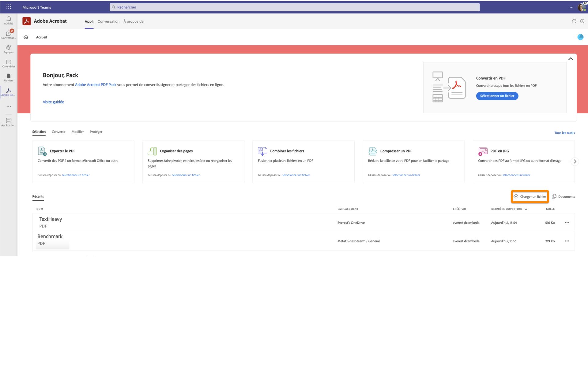Click the TAILLE column header
Screen dimensions: 588x366
click(x=550, y=209)
